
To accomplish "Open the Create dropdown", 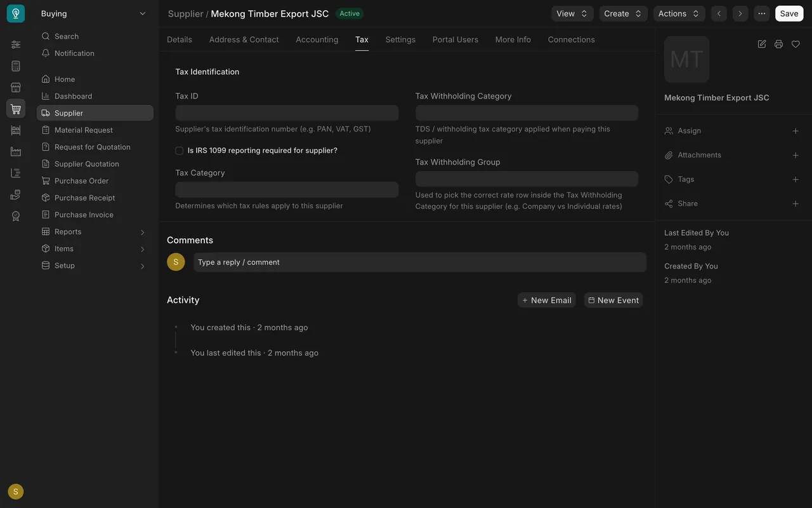I will (x=624, y=13).
